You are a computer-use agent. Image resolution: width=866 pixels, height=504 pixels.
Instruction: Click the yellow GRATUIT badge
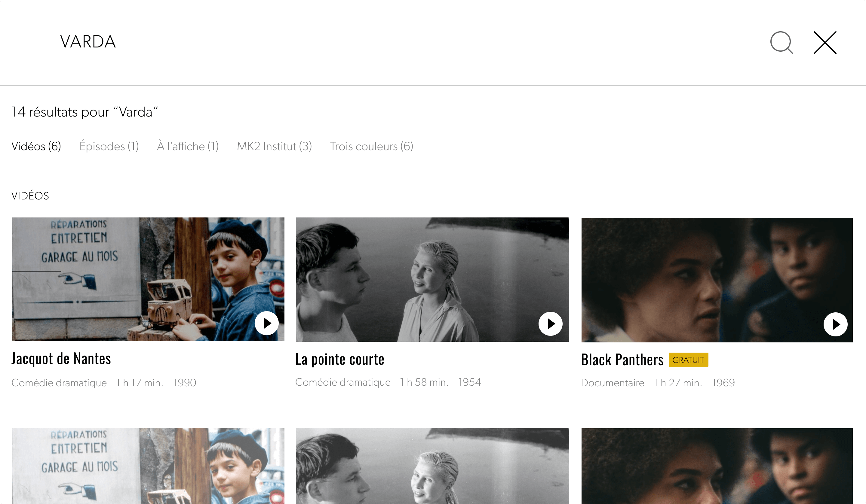688,360
